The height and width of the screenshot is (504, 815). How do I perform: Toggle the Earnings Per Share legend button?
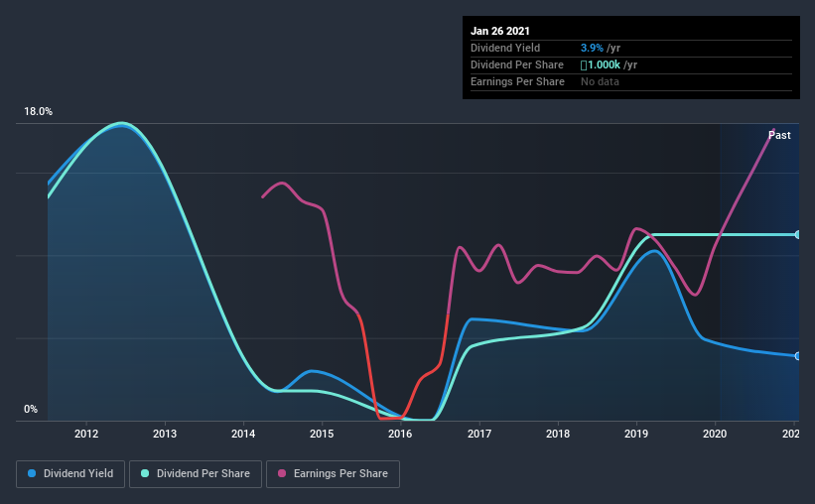pyautogui.click(x=334, y=474)
